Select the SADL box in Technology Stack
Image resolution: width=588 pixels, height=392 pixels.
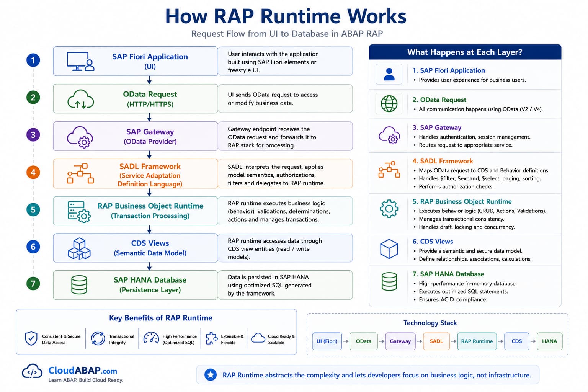436,341
